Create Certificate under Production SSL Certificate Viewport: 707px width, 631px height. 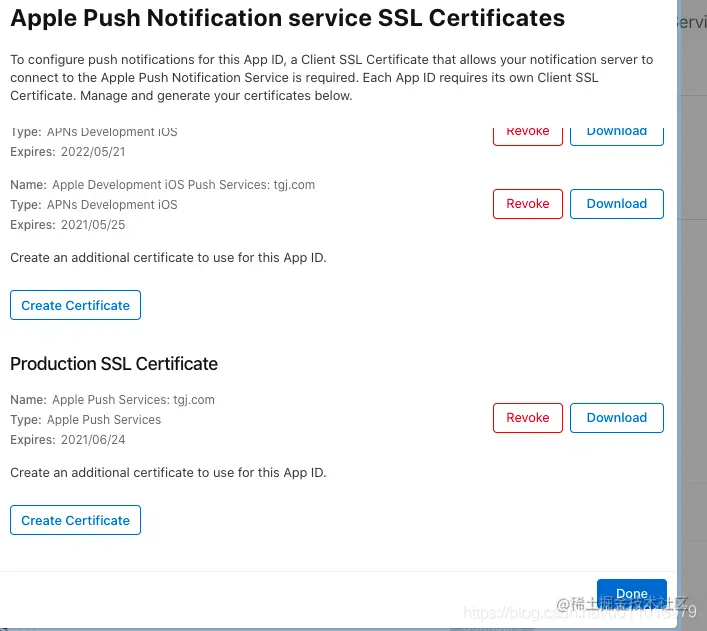75,520
